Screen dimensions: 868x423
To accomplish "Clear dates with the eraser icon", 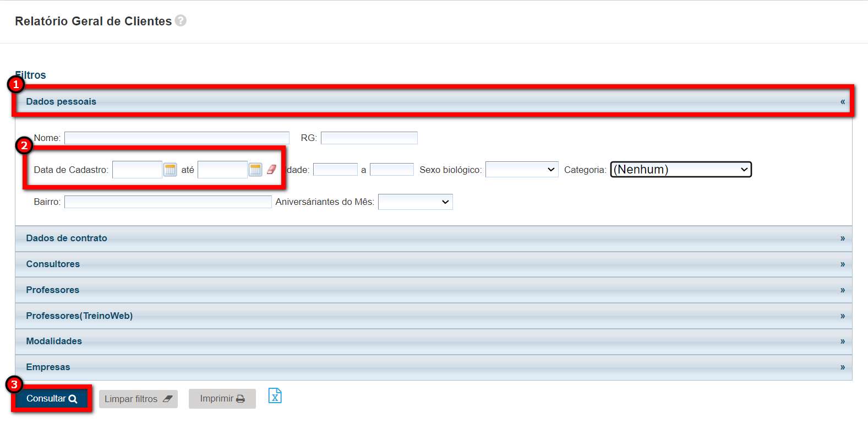I will click(x=271, y=170).
